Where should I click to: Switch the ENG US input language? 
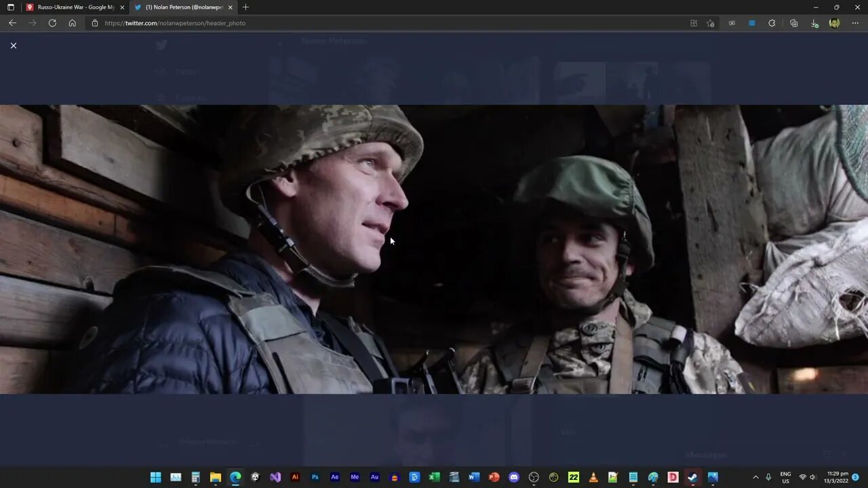786,477
